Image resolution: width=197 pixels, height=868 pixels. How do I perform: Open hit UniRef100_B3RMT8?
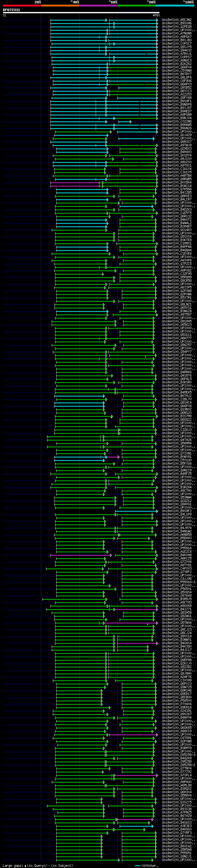[177, 748]
